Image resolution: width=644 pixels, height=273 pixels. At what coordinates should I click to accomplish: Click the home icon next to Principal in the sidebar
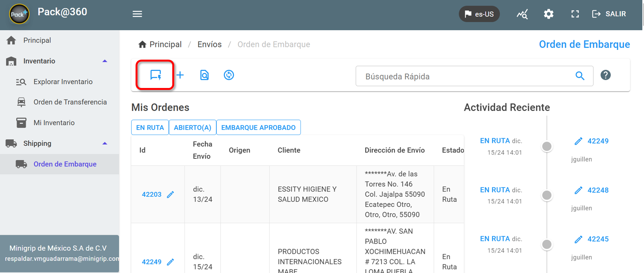click(11, 40)
